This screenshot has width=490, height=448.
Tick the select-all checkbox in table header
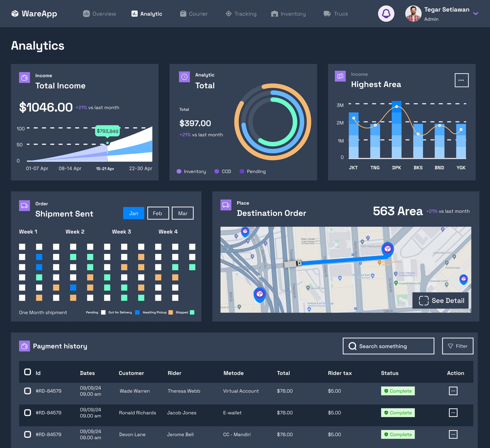coord(27,372)
